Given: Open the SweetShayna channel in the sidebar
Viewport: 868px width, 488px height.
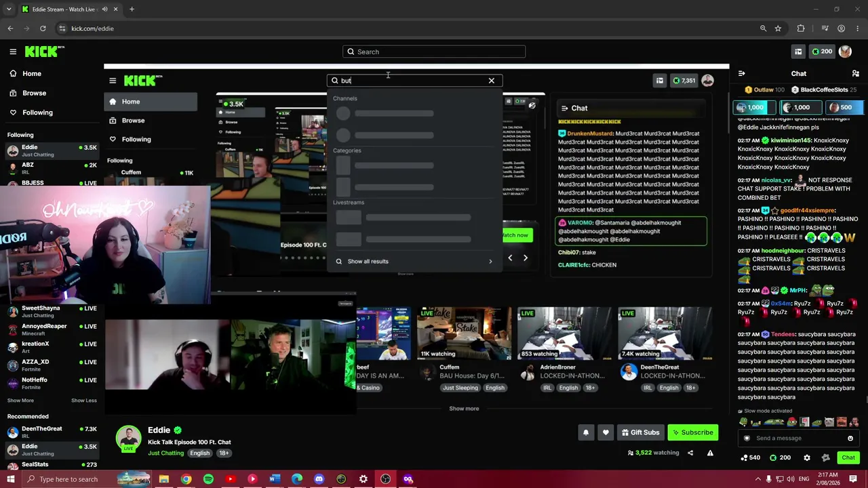Looking at the screenshot, I should click(52, 310).
